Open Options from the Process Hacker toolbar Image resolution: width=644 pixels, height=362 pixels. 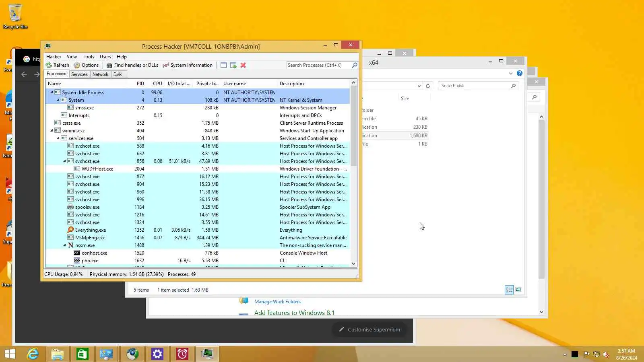[x=86, y=65]
